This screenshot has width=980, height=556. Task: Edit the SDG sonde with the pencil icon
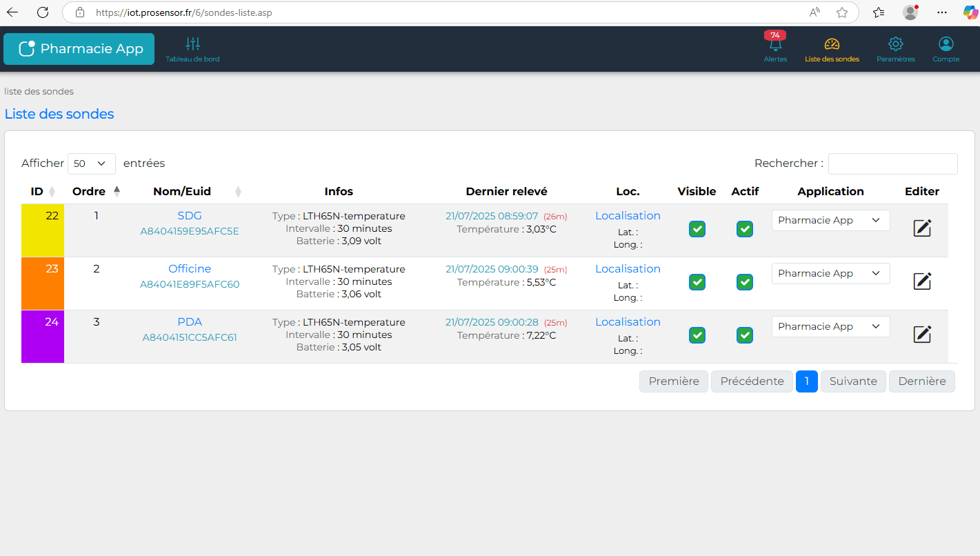click(x=922, y=228)
